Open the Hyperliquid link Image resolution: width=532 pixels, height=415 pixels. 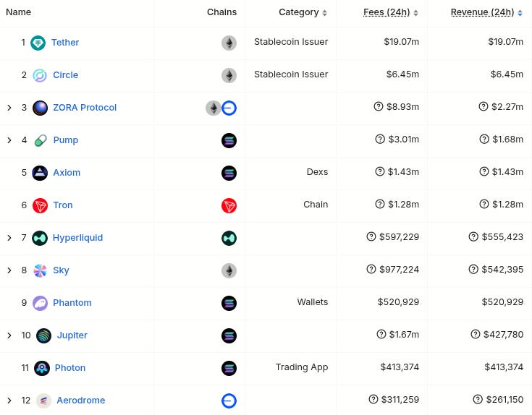[x=77, y=237]
